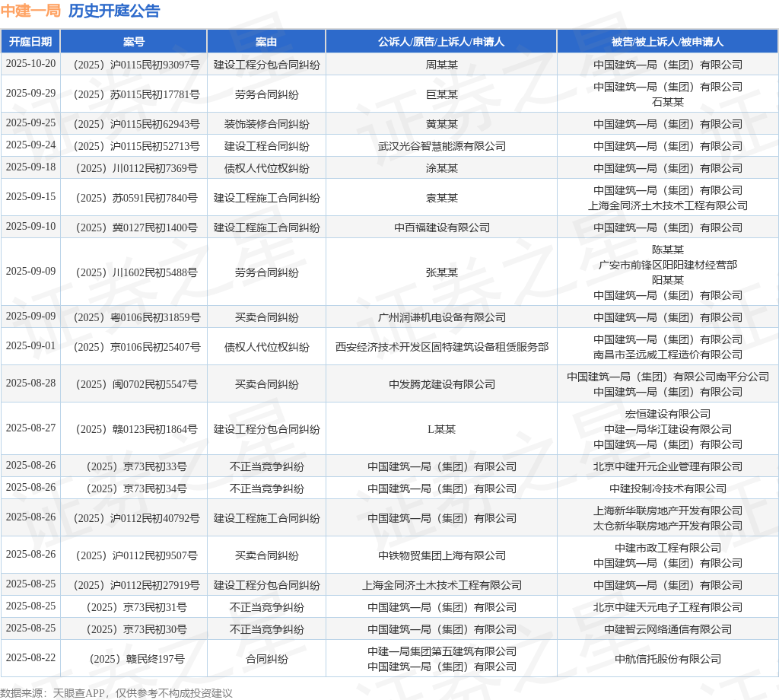This screenshot has width=779, height=700.
Task: Click plaintiff cell 巨某某
Action: [x=442, y=94]
